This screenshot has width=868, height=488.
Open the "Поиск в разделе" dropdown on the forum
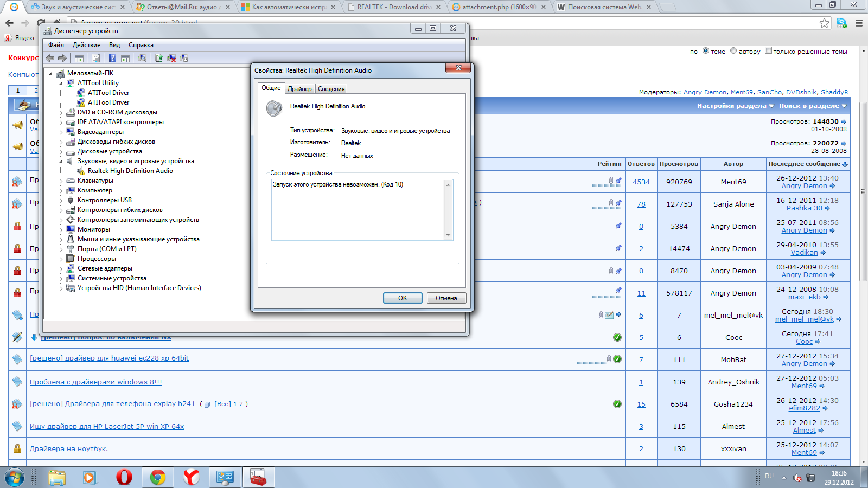[x=813, y=106]
